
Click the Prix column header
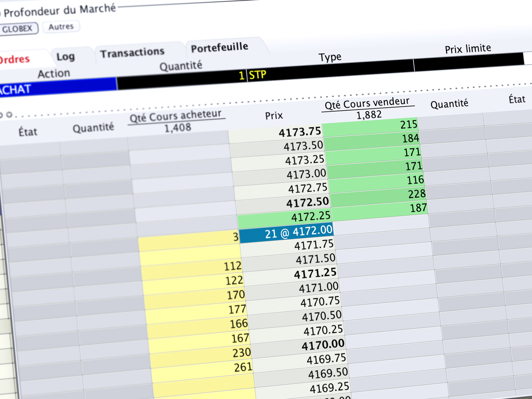coord(274,116)
